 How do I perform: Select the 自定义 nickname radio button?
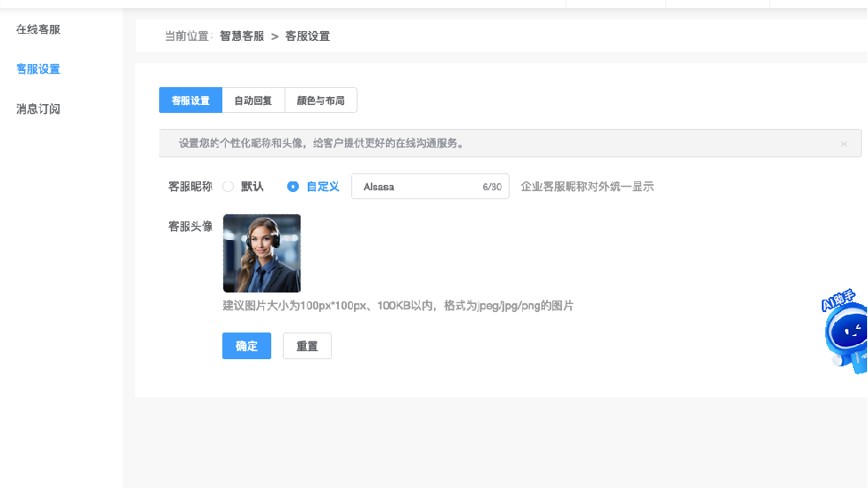pyautogui.click(x=293, y=187)
